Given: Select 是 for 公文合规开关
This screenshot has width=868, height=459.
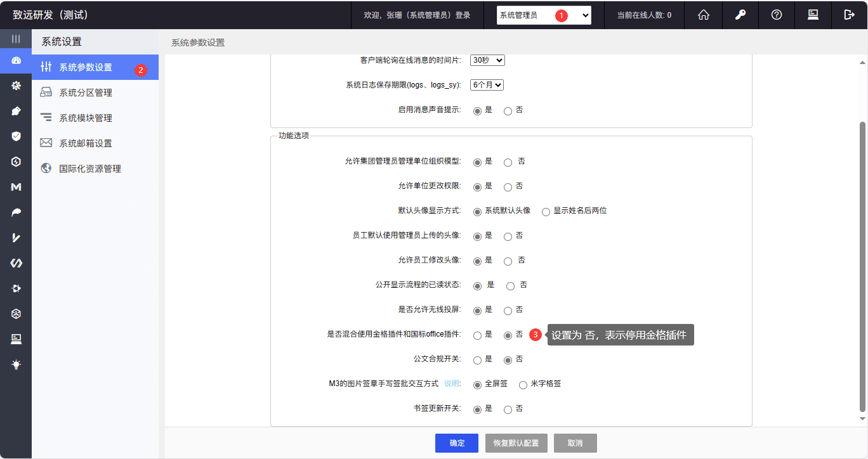Looking at the screenshot, I should point(477,360).
